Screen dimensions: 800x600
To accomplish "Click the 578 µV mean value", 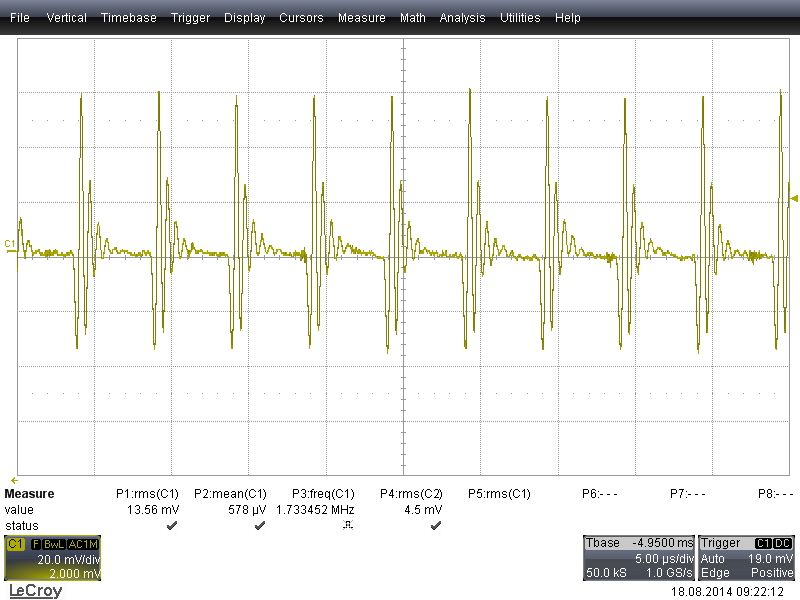I will (x=247, y=510).
